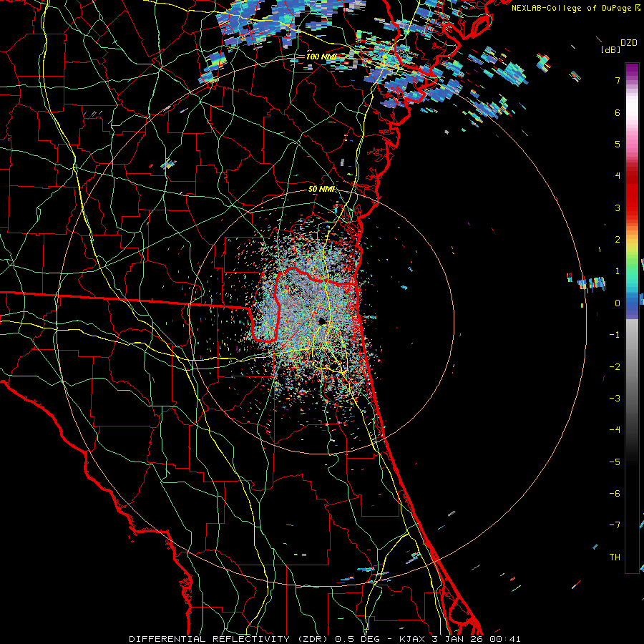Click the "7" value on the scale
Image resolution: width=644 pixels, height=644 pixels.
tap(618, 80)
